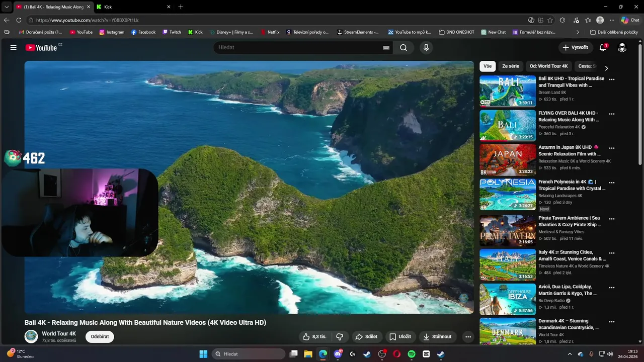The width and height of the screenshot is (644, 362).
Task: Select the Bali 4K YouTube tab
Action: click(53, 7)
